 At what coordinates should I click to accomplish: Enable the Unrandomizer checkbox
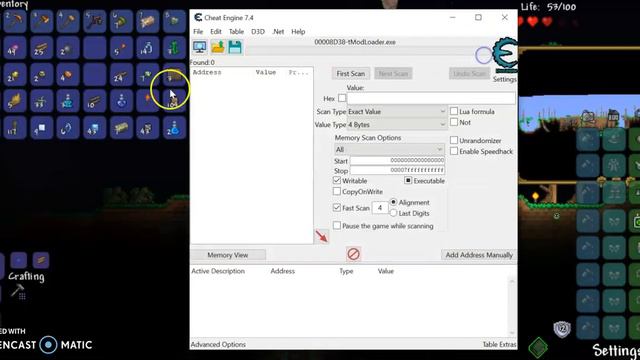coord(454,140)
